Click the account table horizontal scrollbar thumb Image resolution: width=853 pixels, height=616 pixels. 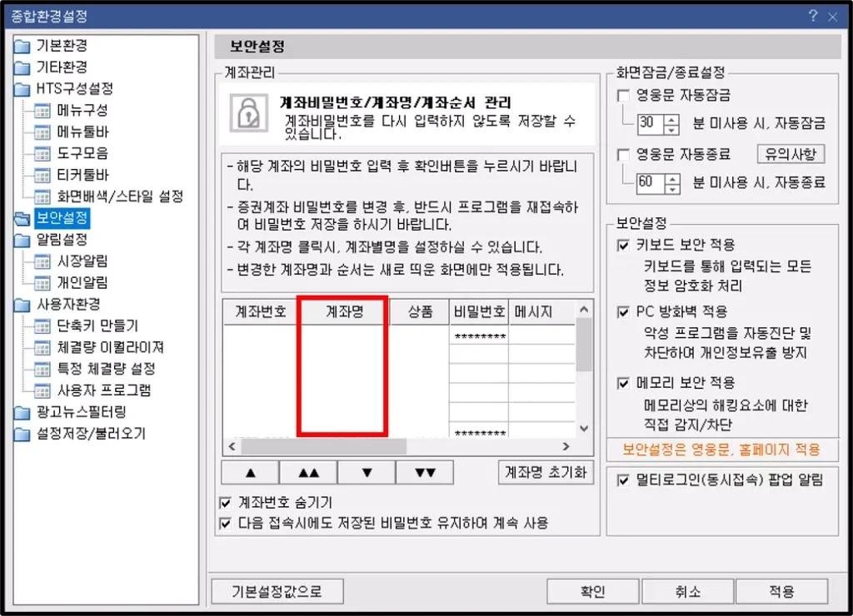pos(324,446)
